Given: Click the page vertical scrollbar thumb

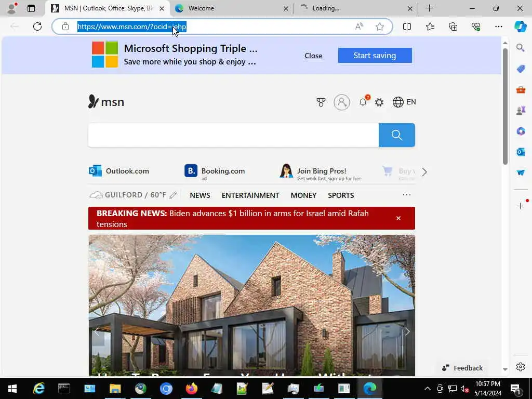Looking at the screenshot, I should click(505, 107).
